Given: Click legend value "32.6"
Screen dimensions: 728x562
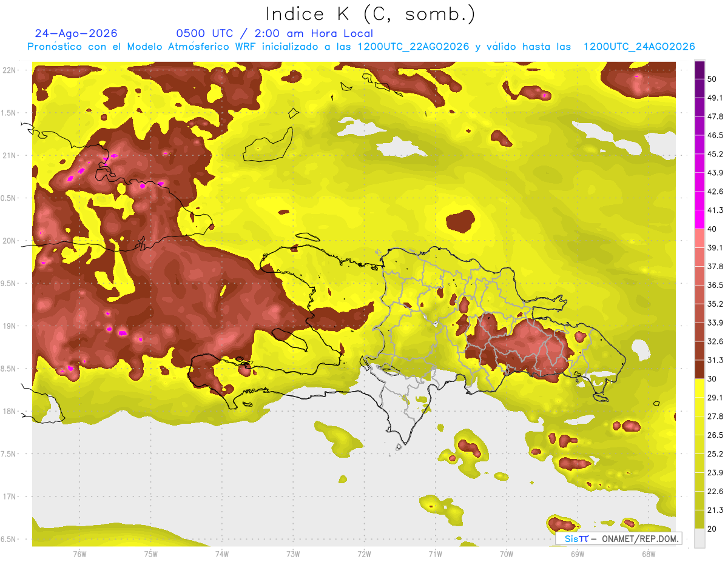Looking at the screenshot, I should coord(715,341).
